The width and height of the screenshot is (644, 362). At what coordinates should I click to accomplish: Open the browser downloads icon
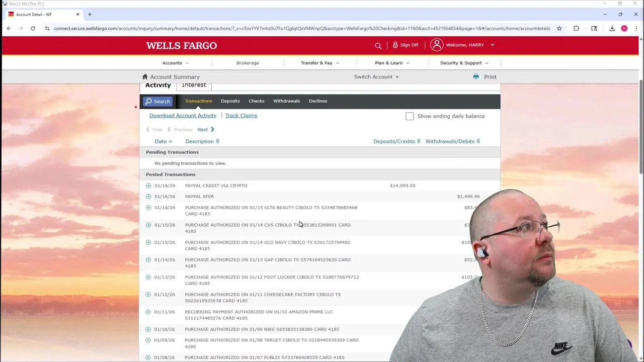[x=612, y=28]
